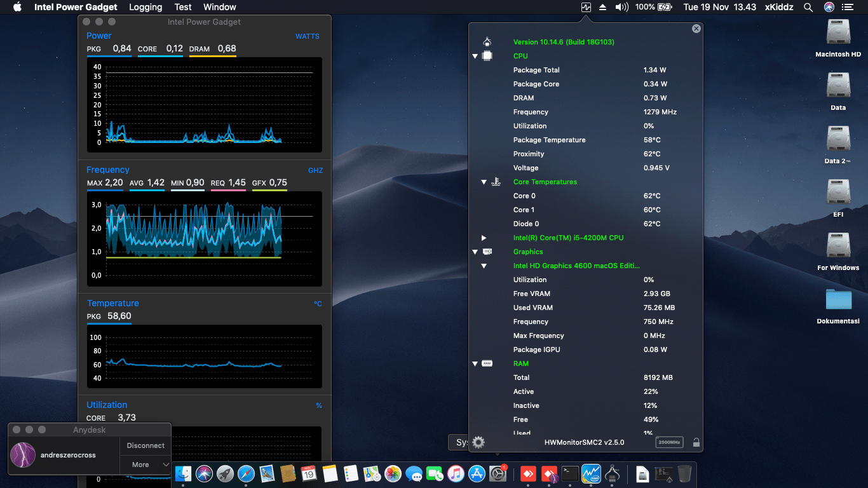The image size is (868, 488).
Task: Collapse the RAM section
Action: 475,363
